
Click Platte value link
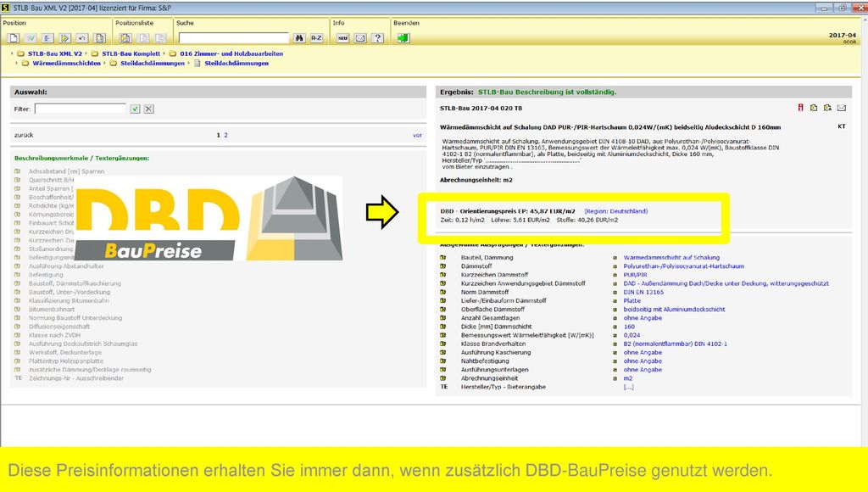(632, 301)
